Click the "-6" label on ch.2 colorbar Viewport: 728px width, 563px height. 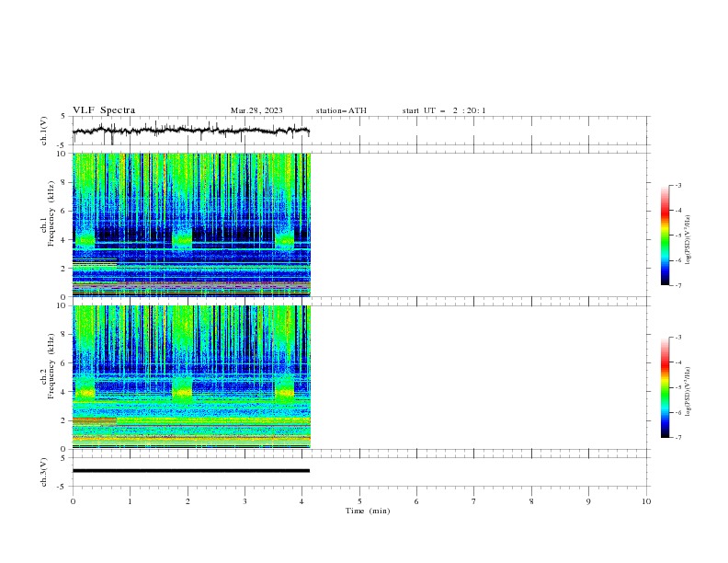click(678, 412)
